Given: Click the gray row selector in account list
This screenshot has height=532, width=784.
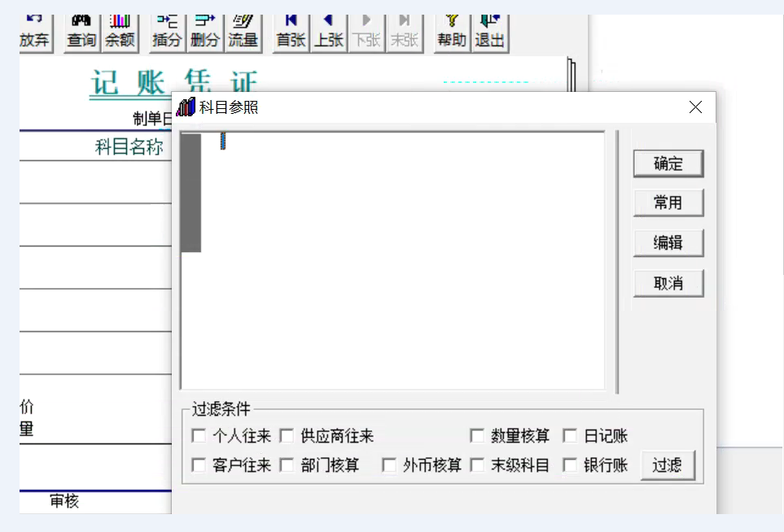Looking at the screenshot, I should click(191, 193).
